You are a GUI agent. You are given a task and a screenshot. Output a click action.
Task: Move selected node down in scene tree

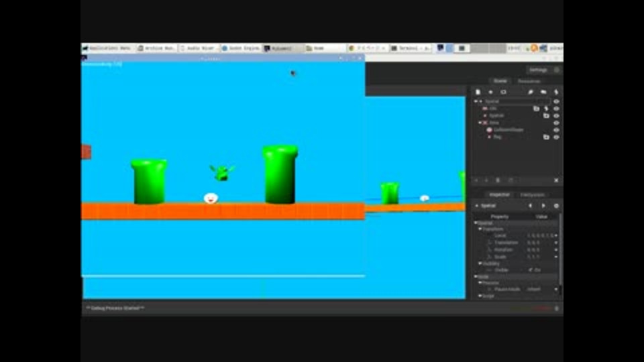tap(487, 180)
